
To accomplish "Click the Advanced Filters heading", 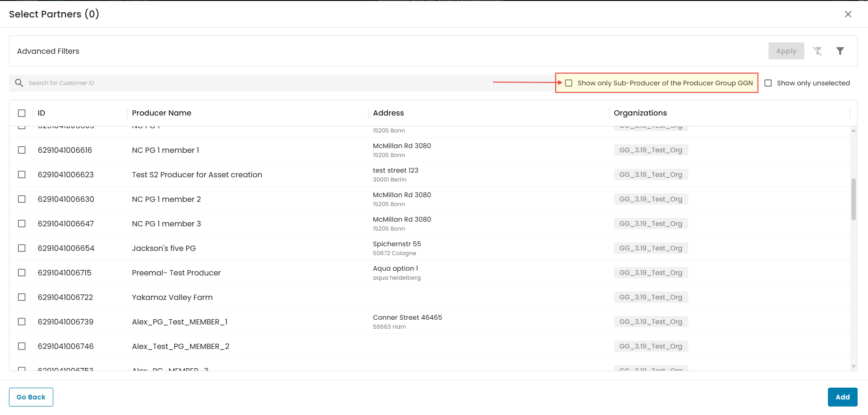I will (48, 51).
